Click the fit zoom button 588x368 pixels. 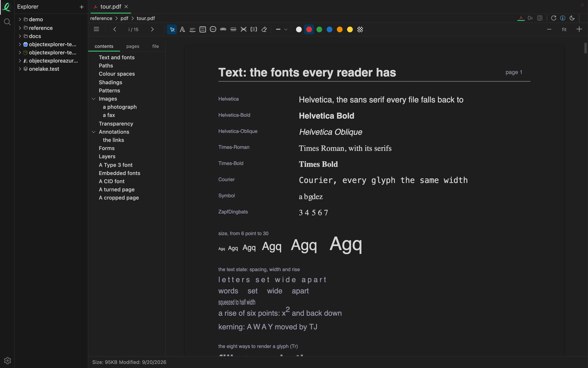[x=564, y=29]
